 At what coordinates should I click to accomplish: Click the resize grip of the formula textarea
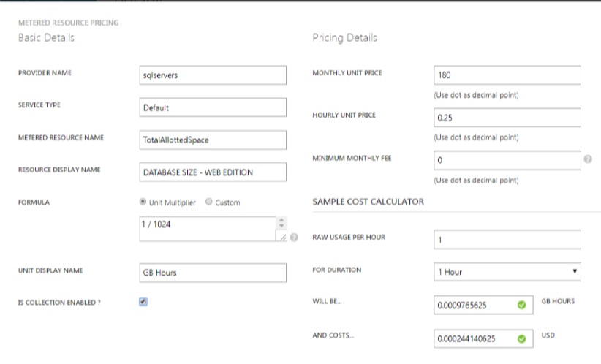(282, 237)
